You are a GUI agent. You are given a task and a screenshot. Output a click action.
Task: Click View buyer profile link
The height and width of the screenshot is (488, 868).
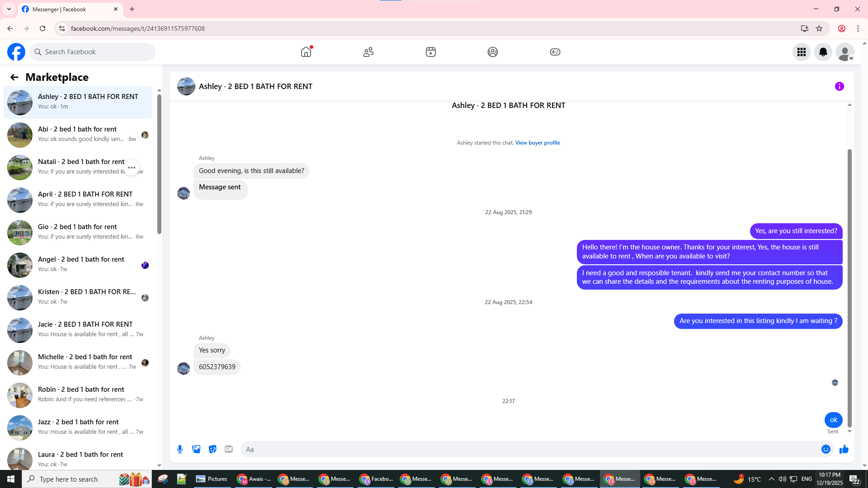pos(537,143)
